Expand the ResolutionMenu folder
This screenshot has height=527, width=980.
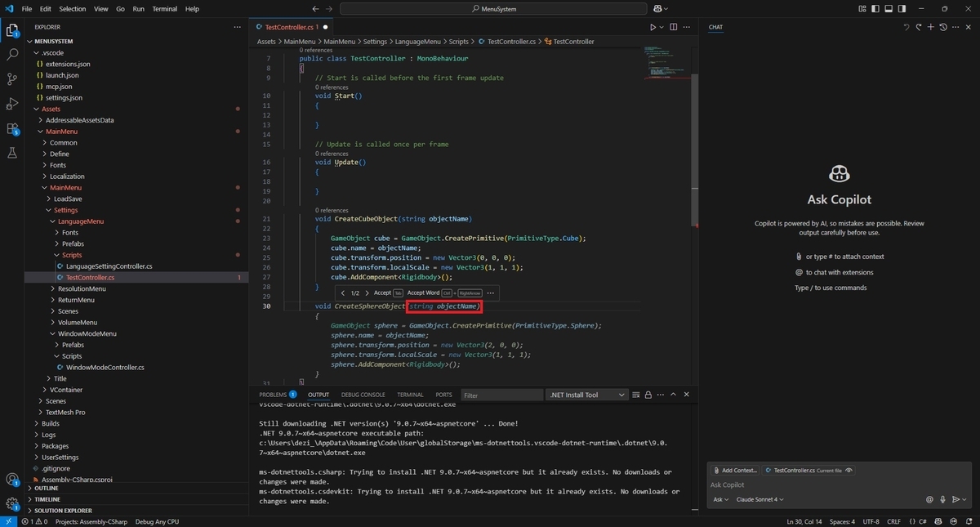click(x=82, y=288)
